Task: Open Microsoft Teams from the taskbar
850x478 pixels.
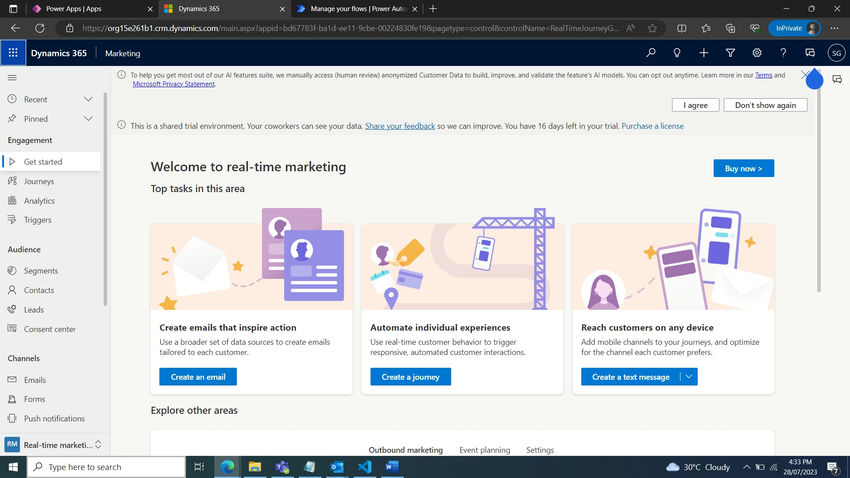Action: (282, 467)
